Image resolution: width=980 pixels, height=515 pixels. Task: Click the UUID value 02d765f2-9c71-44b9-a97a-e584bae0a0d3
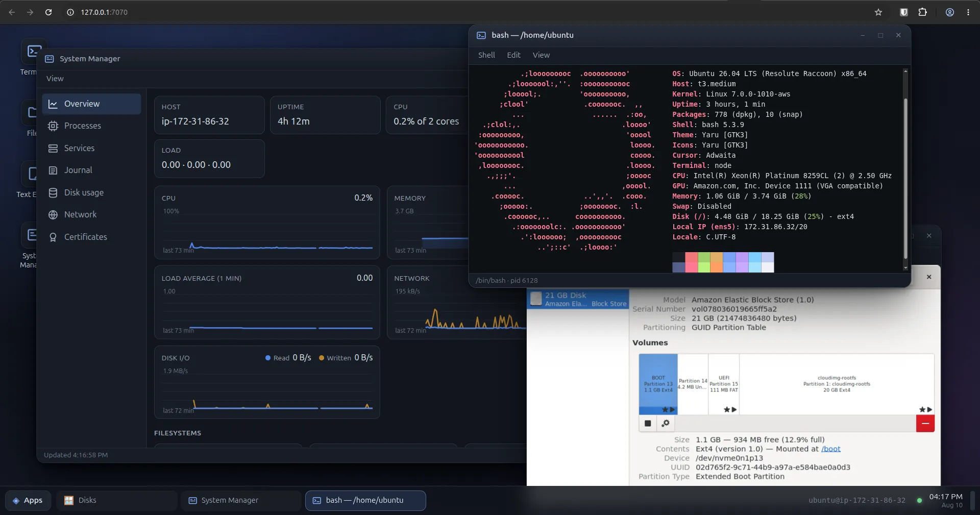[x=773, y=467]
